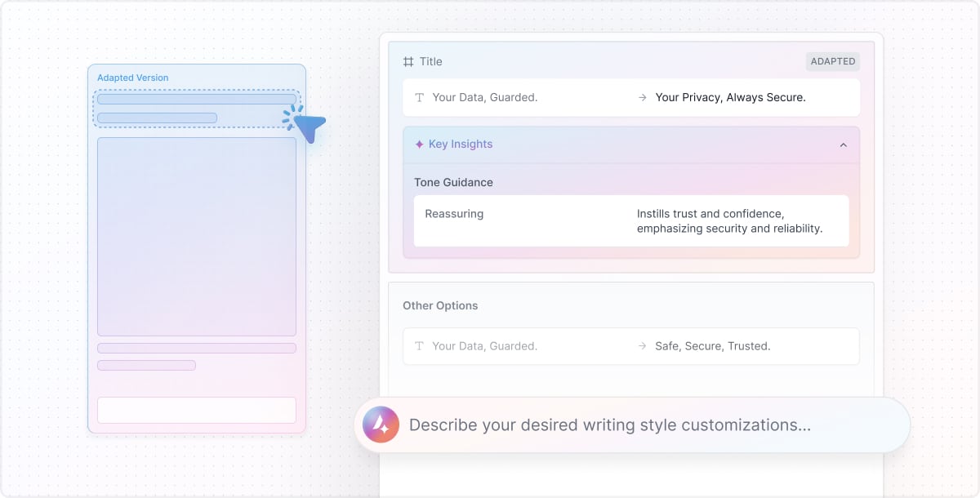Click the white box at the preview card bottom
980x498 pixels.
click(196, 410)
